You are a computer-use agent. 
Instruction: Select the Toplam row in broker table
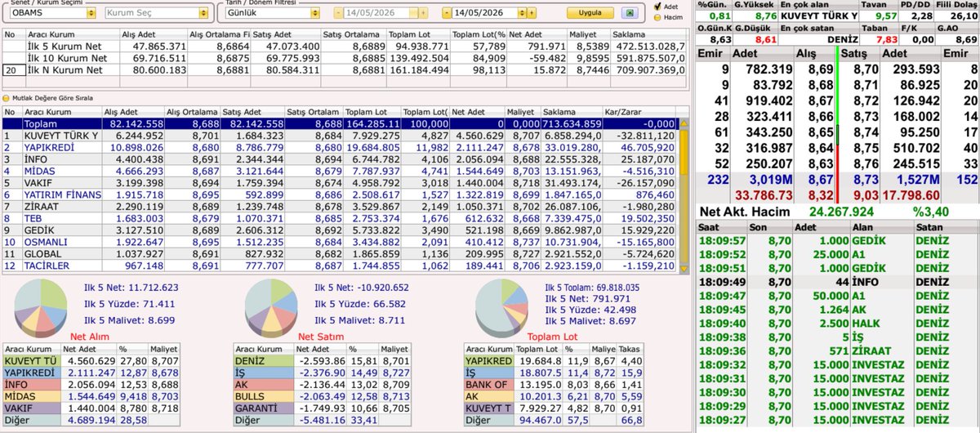pyautogui.click(x=340, y=123)
